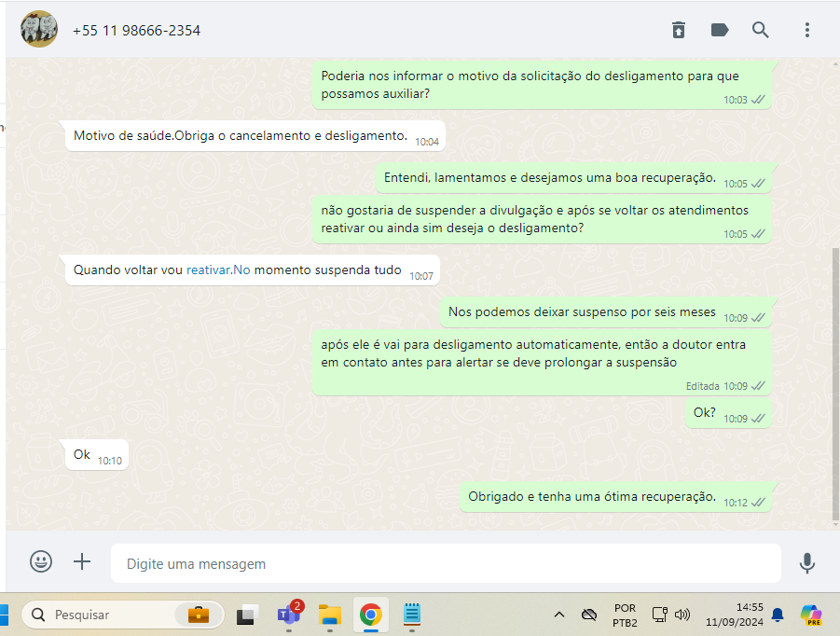Click the chat vertical scrollbar
The height and width of the screenshot is (636, 840).
click(x=835, y=383)
